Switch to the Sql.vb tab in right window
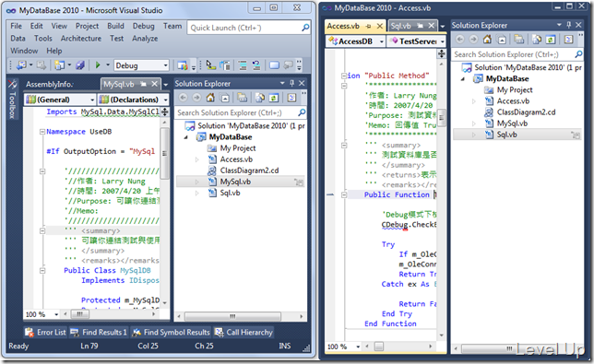Screen dimensions: 594x364 [400, 26]
